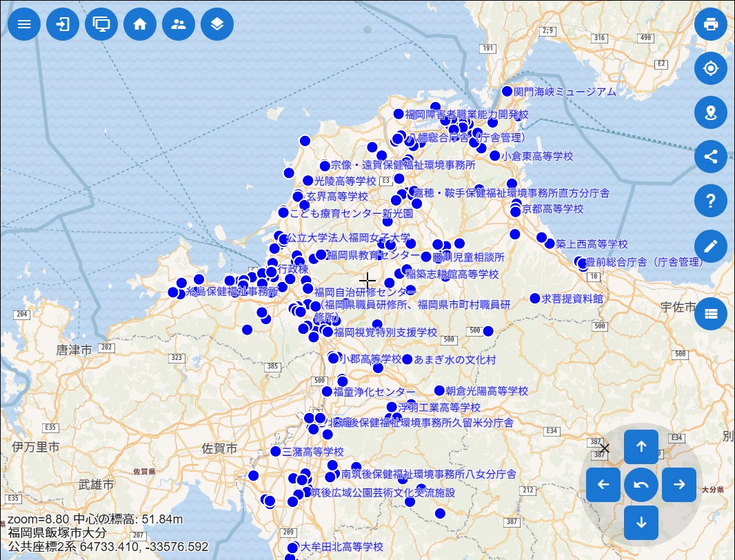Pan the map down with arrow
Screen dimensions: 735x560
(x=641, y=523)
